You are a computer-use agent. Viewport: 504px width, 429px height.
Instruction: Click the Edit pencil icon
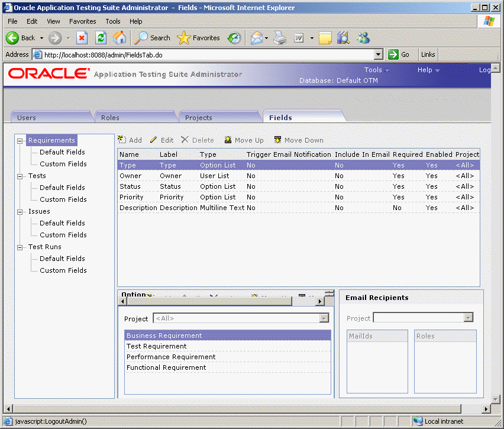coord(154,140)
